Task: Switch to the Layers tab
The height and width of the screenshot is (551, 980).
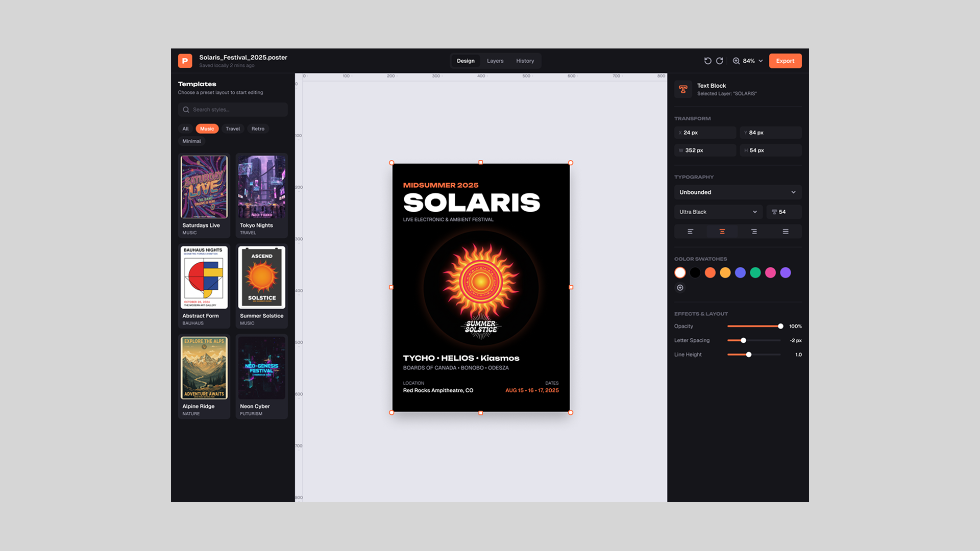Action: coord(495,61)
